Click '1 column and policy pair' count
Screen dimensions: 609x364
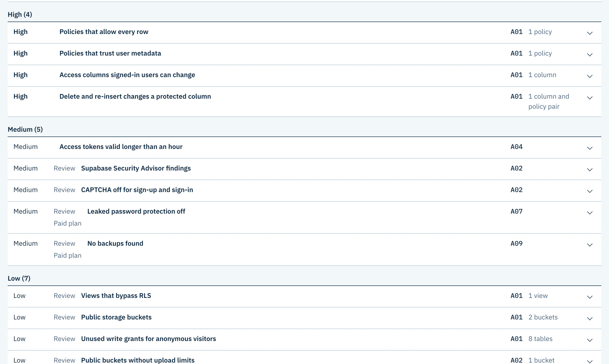click(x=549, y=102)
